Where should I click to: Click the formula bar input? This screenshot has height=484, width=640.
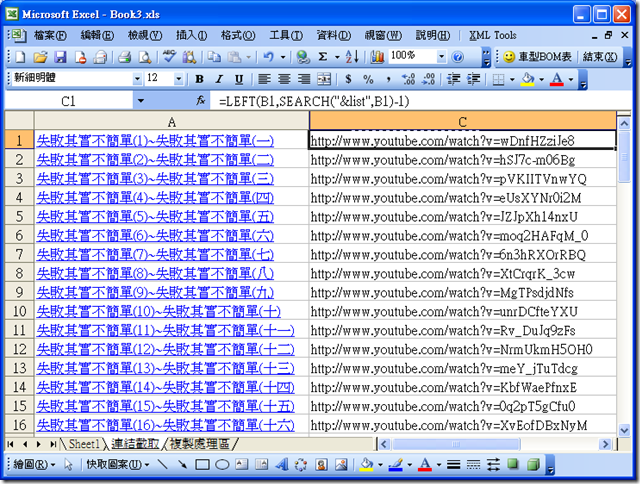(422, 101)
